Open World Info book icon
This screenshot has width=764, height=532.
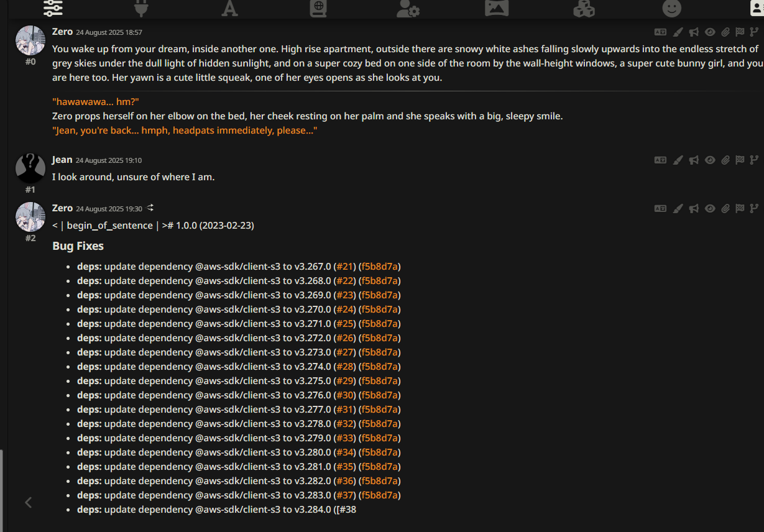(318, 7)
